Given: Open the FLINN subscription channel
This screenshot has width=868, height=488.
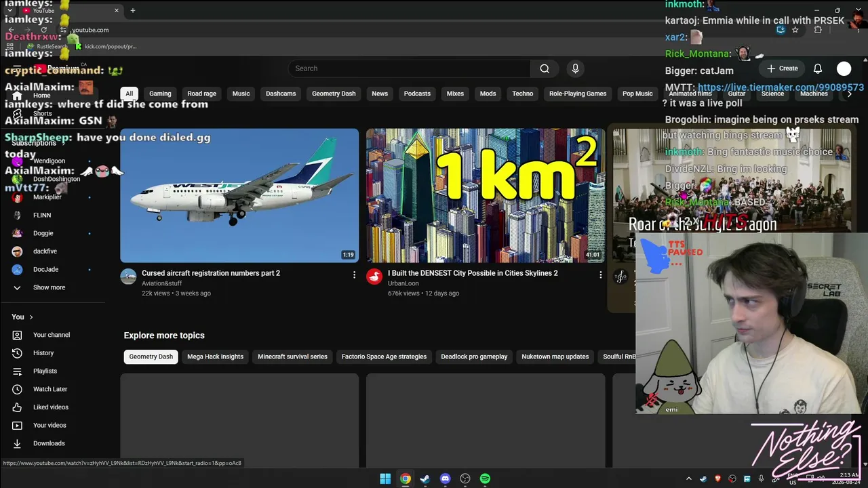Looking at the screenshot, I should [51, 216].
